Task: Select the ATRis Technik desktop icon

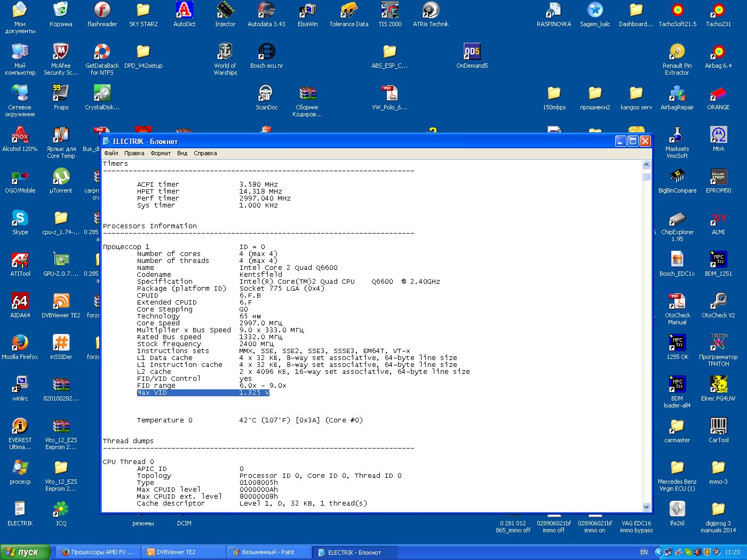Action: coord(431,14)
